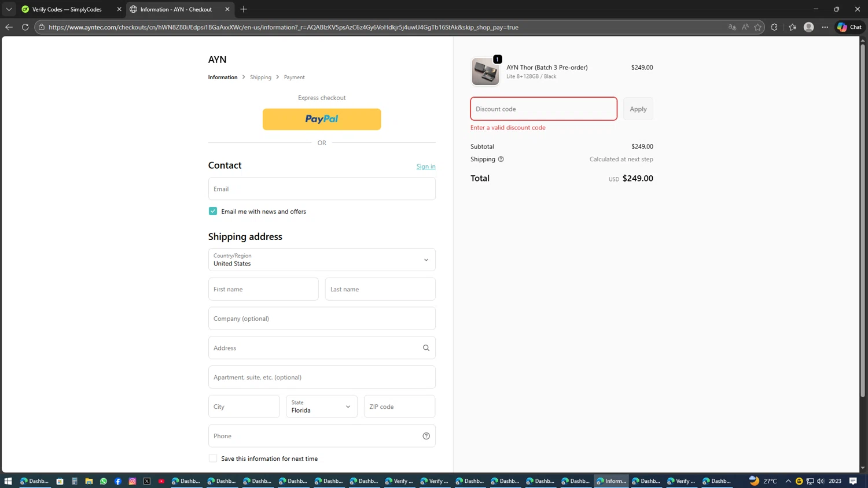Show phone number help question icon

[426, 436]
